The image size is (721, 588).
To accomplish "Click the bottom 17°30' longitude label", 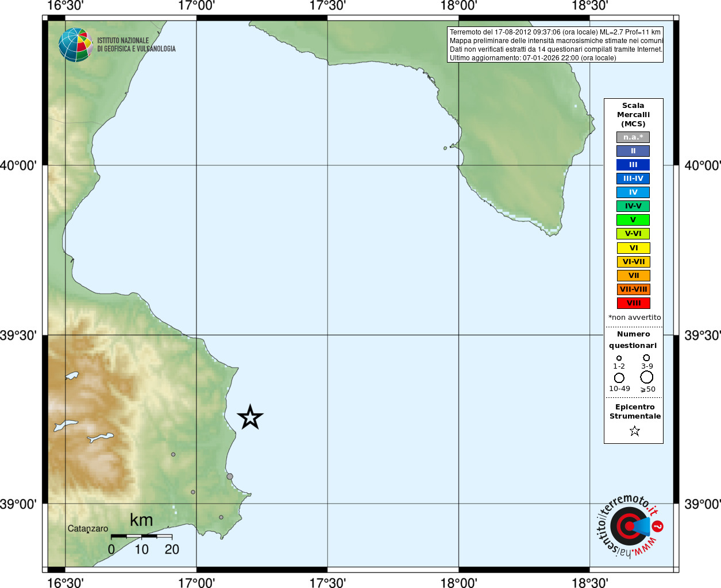I will [x=327, y=582].
